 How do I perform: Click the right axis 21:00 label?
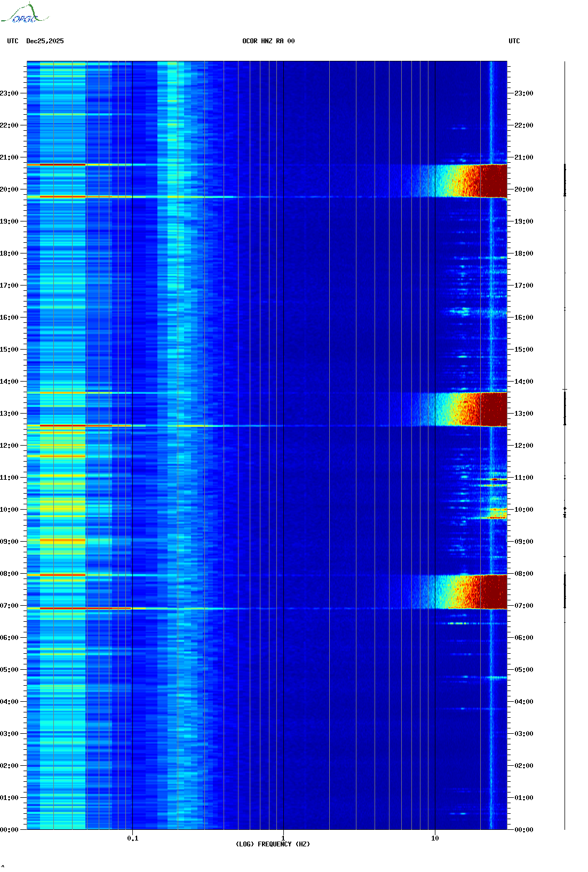coord(524,157)
